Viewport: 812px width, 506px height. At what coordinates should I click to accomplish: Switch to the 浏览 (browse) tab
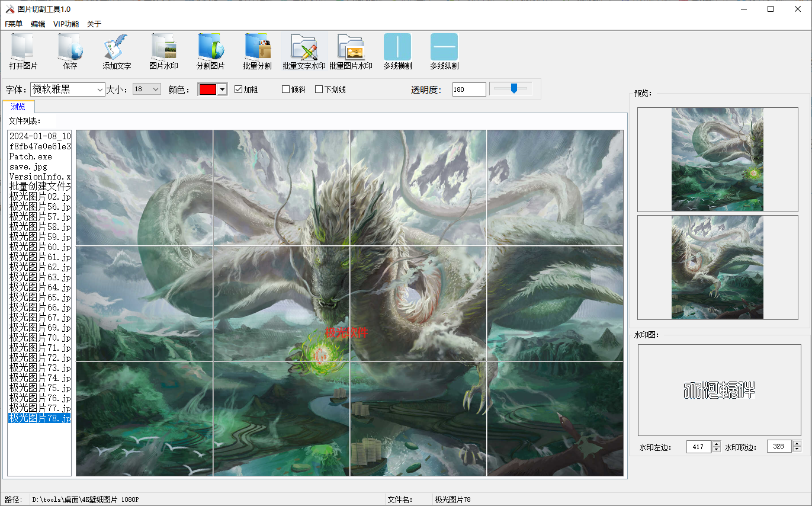[x=18, y=107]
